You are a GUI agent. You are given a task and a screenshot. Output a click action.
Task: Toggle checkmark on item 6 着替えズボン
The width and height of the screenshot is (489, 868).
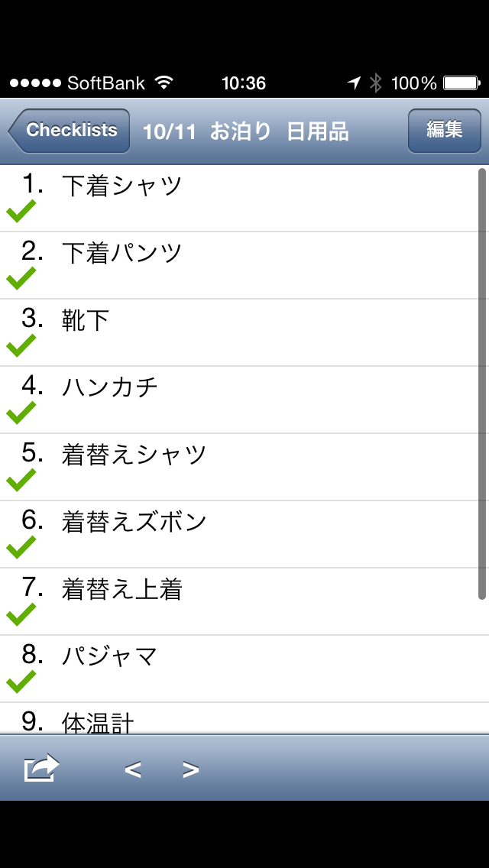[x=21, y=547]
